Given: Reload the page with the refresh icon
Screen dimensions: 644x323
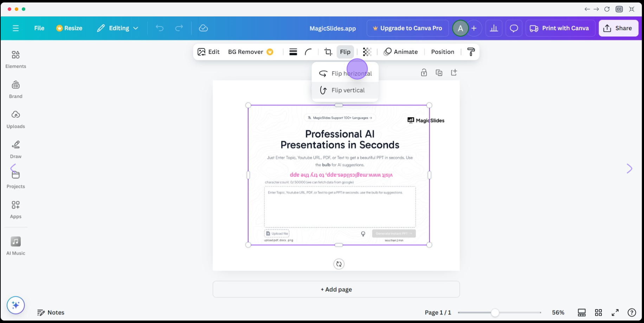Looking at the screenshot, I should 607,9.
